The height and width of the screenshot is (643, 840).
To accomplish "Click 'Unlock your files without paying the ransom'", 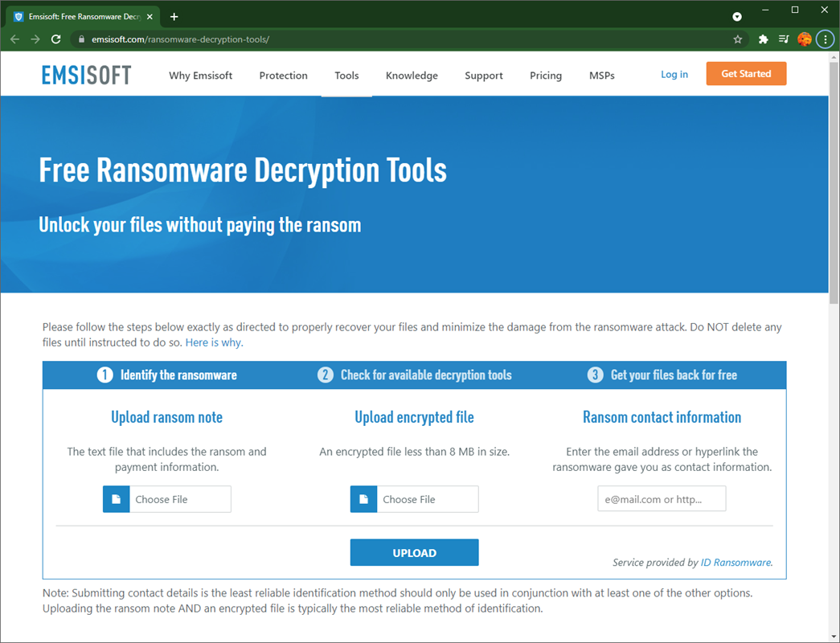I will click(x=200, y=225).
